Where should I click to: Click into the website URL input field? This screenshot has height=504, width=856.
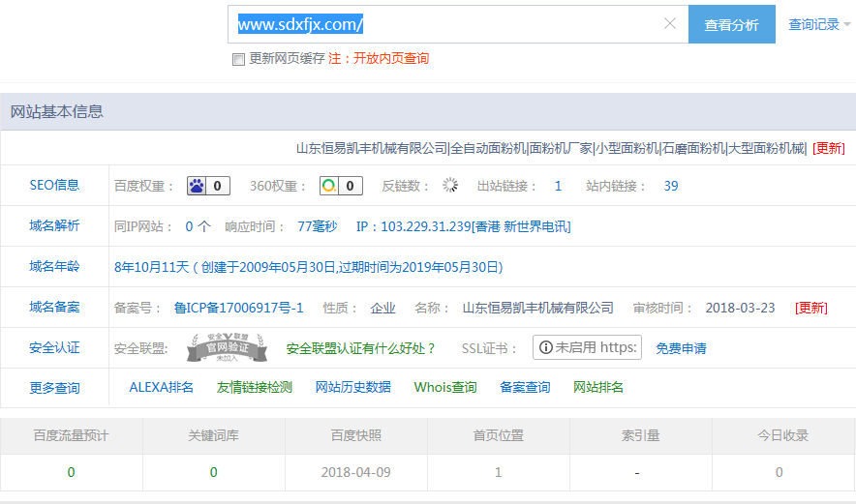445,24
